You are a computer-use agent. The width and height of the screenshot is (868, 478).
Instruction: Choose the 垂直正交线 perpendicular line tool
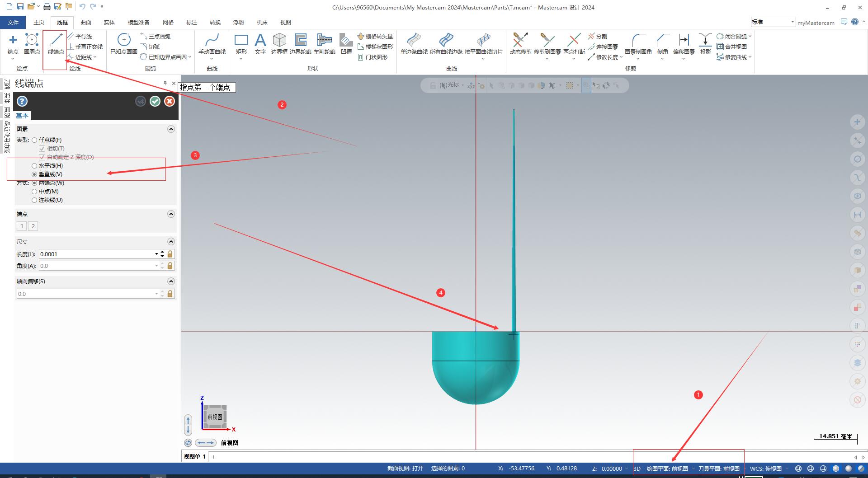pos(85,47)
